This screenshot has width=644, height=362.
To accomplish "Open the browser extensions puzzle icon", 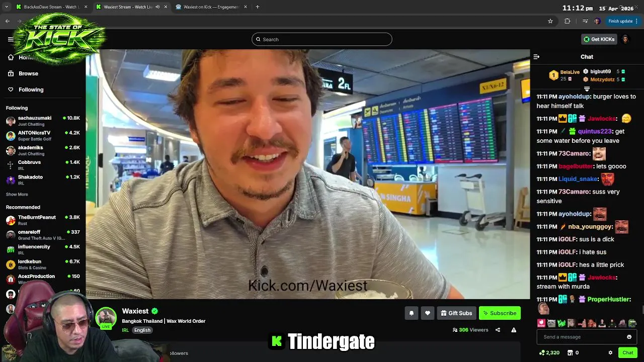I will (568, 21).
